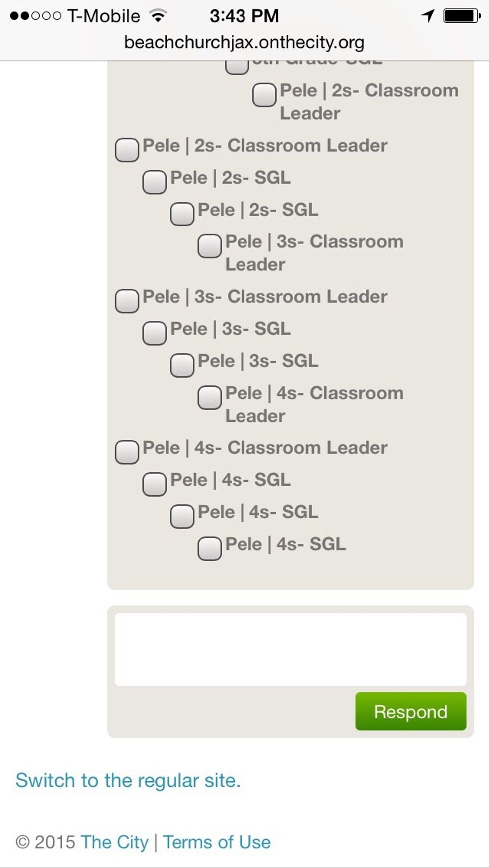This screenshot has width=489, height=868.
Task: Check the single-line "Pele | 4s- Classroom Leader" box
Action: (127, 452)
